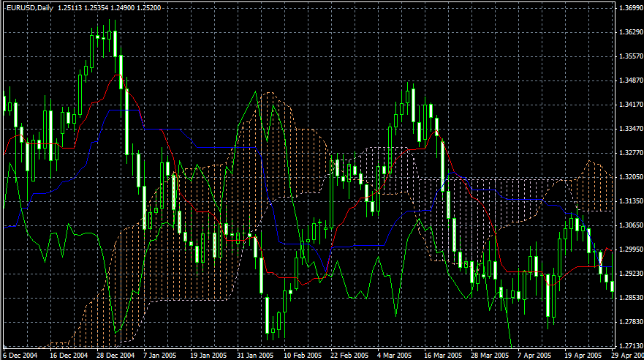Click the 28 Mar 2005 date label
This screenshot has height=360, width=644.
coord(490,355)
